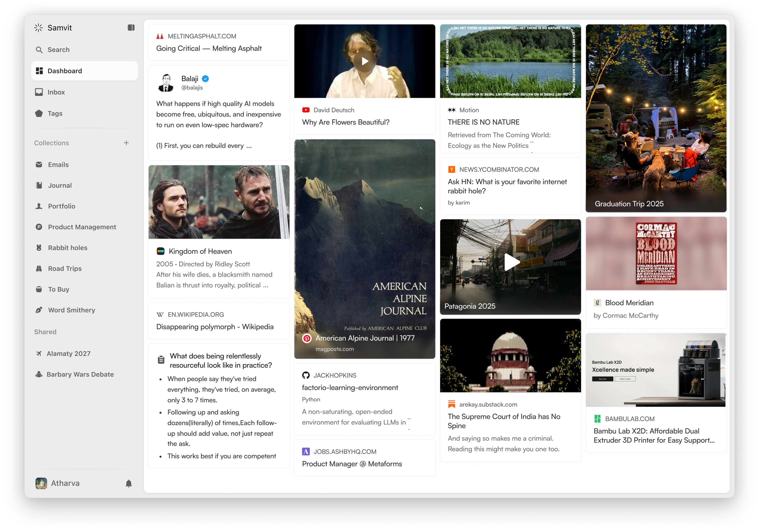This screenshot has height=532, width=759.
Task: Click the Word Smithery pen icon
Action: pyautogui.click(x=39, y=310)
